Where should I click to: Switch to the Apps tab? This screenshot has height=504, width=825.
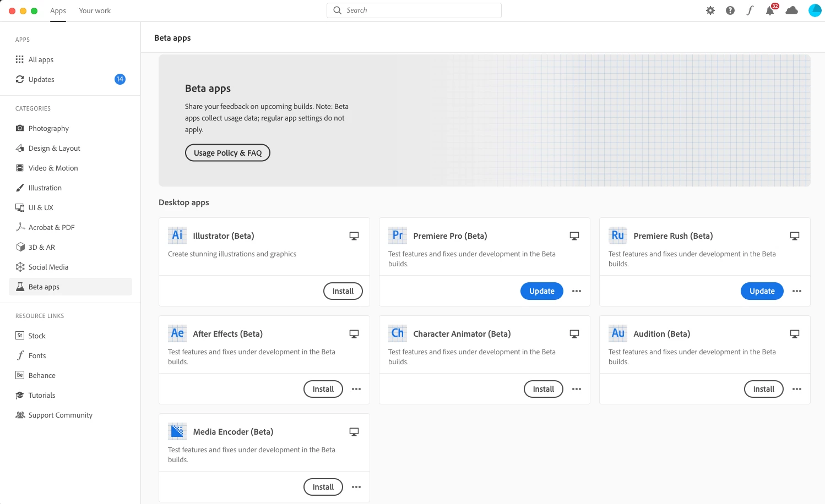click(58, 10)
